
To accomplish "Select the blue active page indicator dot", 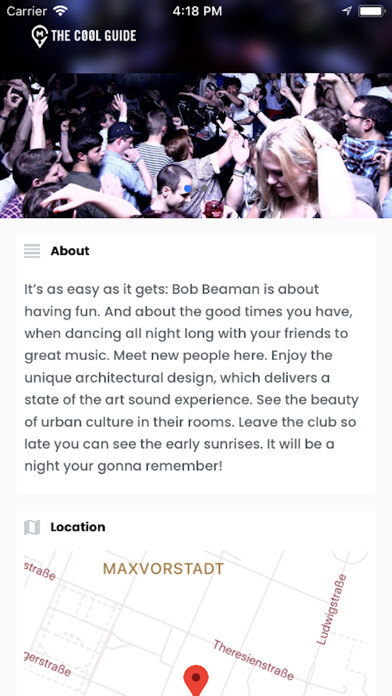I will click(188, 189).
